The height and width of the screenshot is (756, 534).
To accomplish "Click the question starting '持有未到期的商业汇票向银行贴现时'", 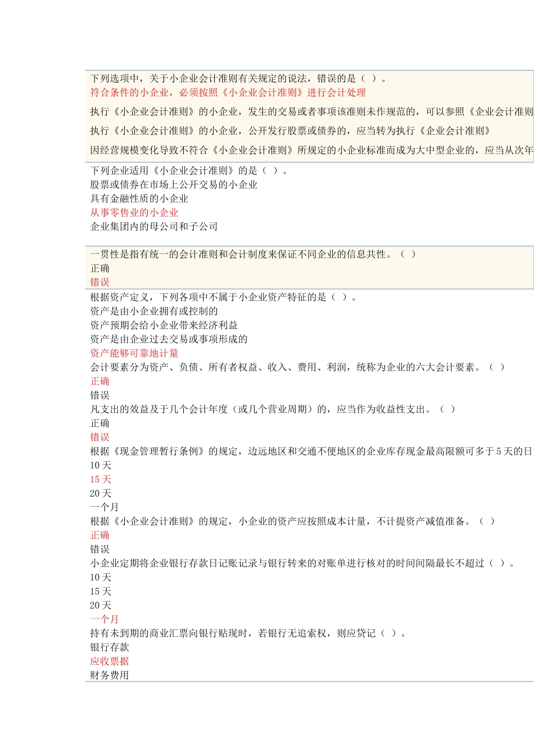I will [x=248, y=633].
